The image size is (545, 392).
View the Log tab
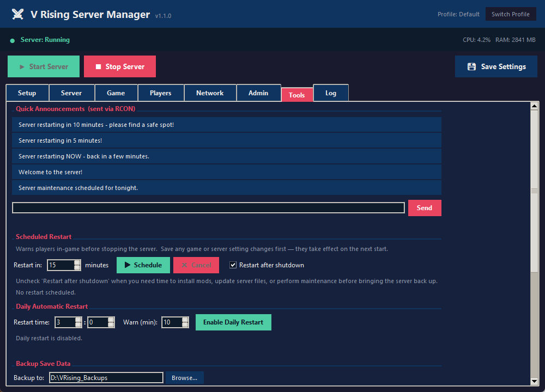click(x=331, y=93)
